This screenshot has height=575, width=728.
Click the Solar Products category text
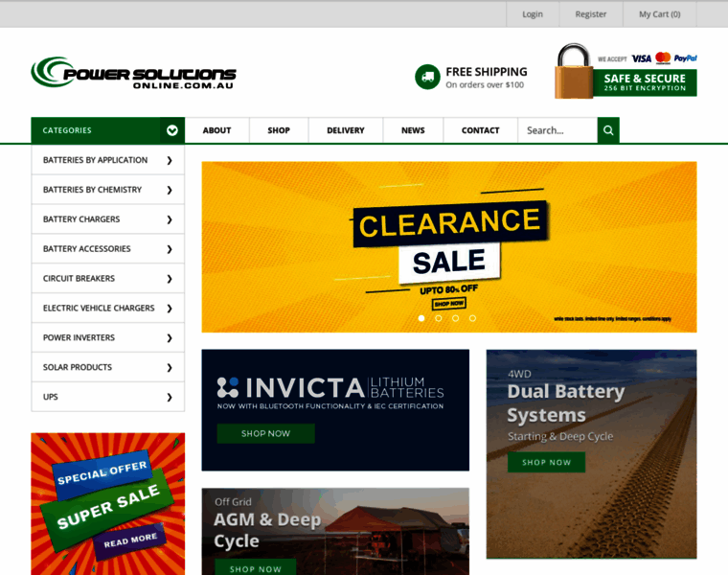point(78,367)
